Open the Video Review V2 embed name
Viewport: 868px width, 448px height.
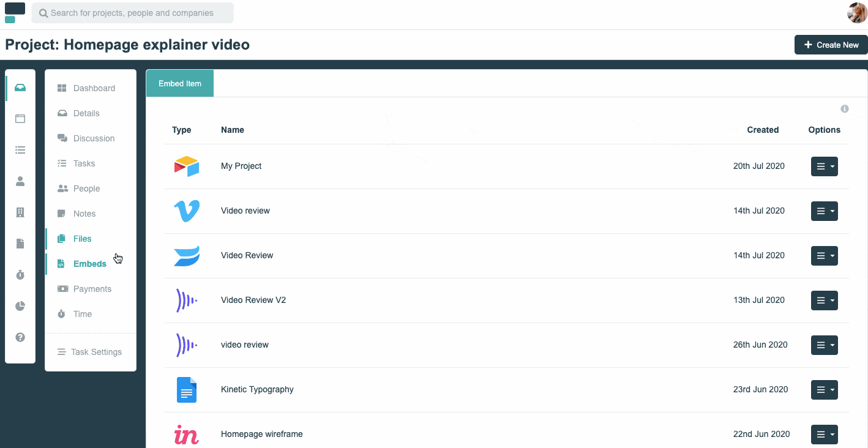[253, 300]
